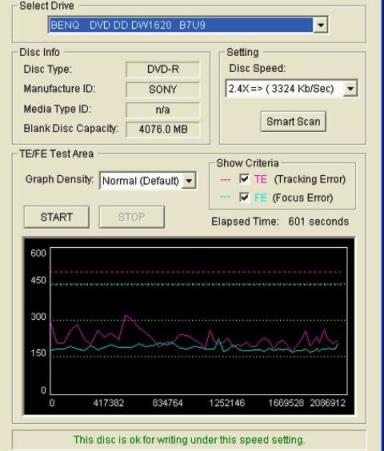
Task: Click the purple TE peak on the graph
Action: coord(126,315)
